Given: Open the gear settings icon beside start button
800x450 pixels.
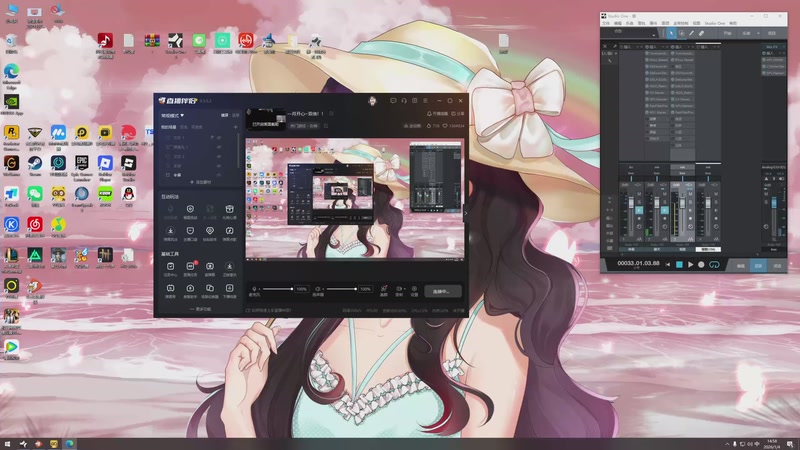Looking at the screenshot, I should click(414, 291).
